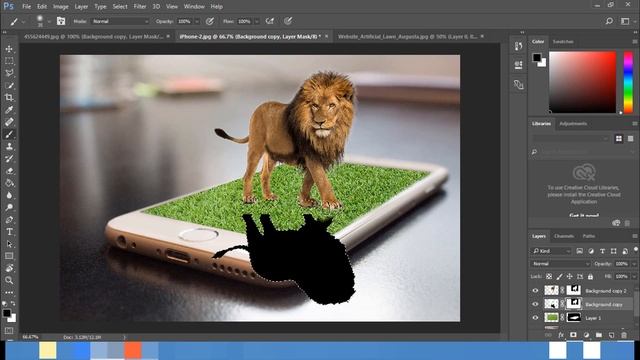Create new fill or adjustment layer
Viewport: 640px width, 360px height.
click(586, 335)
